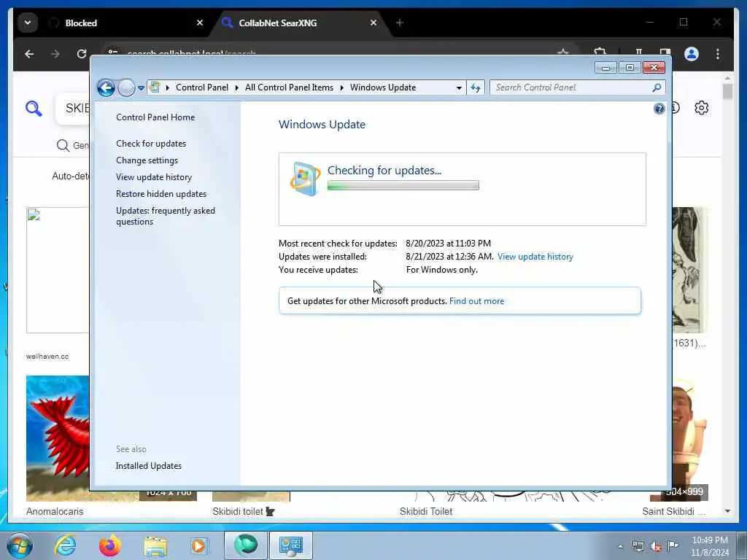The image size is (747, 560).
Task: Close the Blocked tab
Action: [200, 23]
